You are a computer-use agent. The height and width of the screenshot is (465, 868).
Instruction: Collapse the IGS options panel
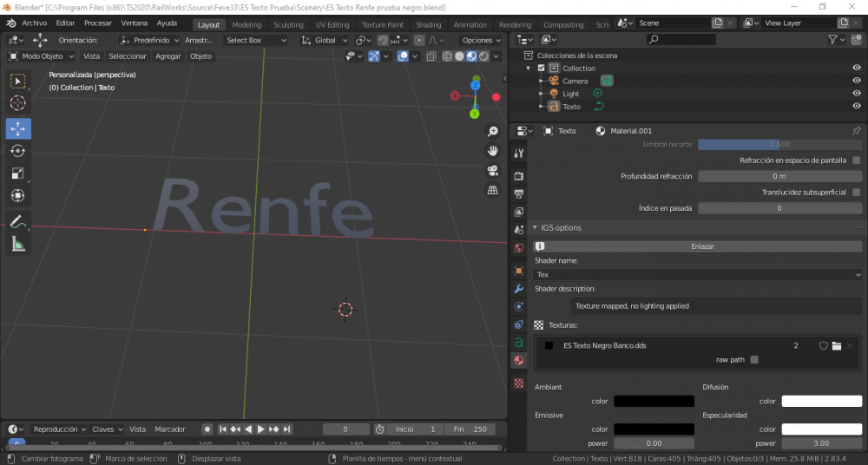coord(535,228)
